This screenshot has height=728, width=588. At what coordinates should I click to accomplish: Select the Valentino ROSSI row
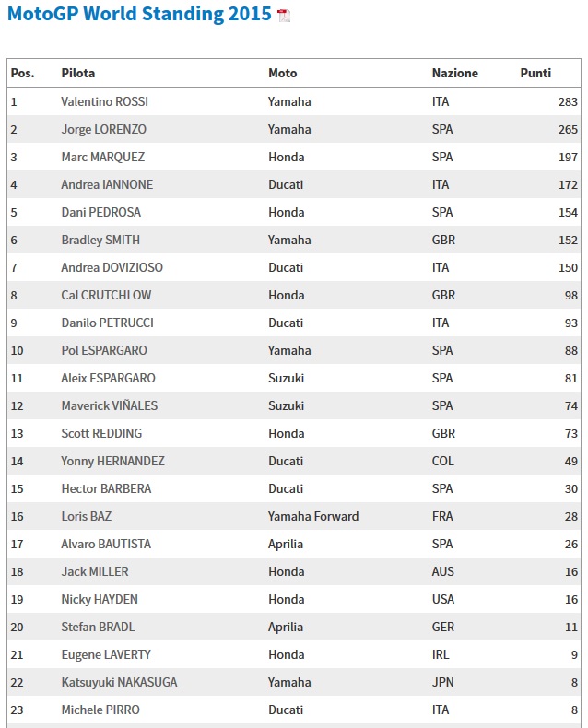click(294, 101)
